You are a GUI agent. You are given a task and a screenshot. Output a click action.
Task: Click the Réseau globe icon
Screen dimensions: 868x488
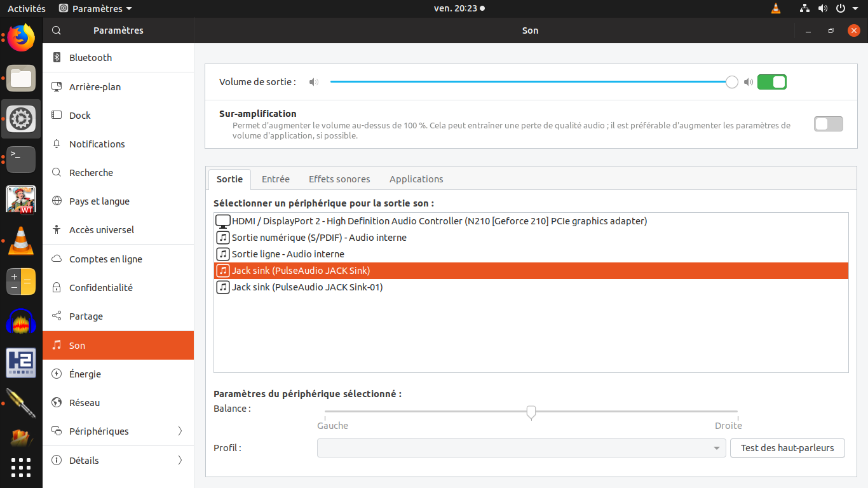point(57,403)
